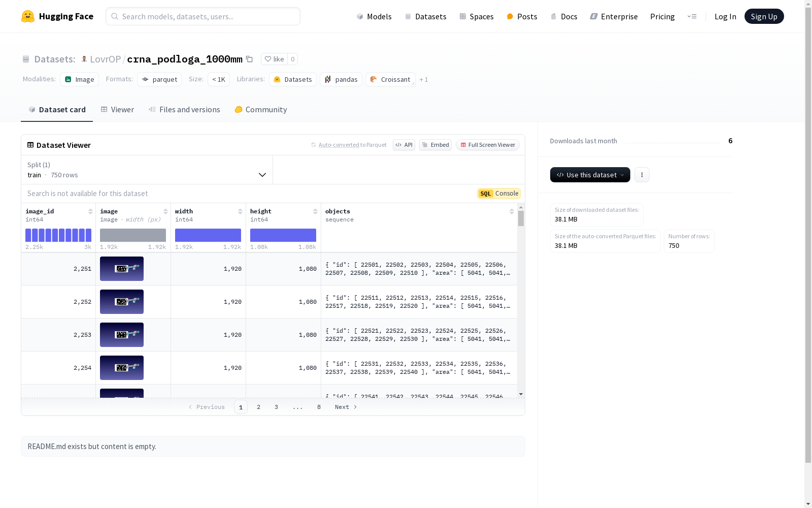This screenshot has width=812, height=508.
Task: Select objects cell for row 2,251
Action: click(419, 269)
